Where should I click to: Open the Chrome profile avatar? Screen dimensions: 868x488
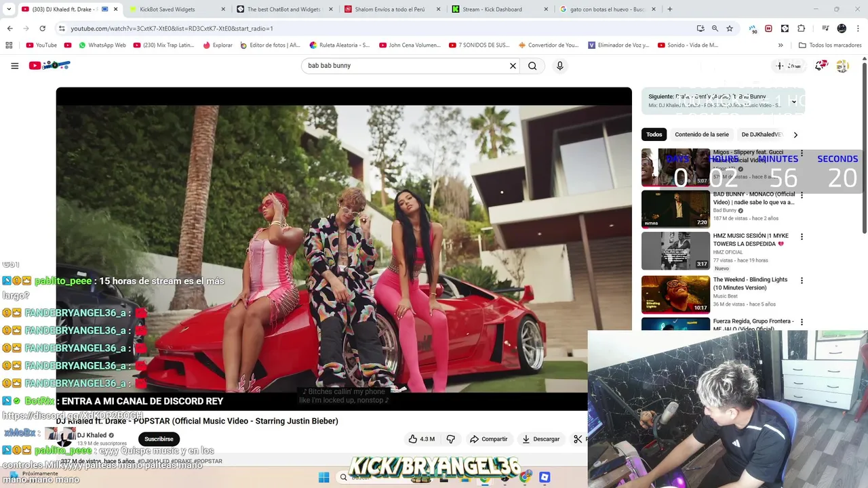coord(842,28)
